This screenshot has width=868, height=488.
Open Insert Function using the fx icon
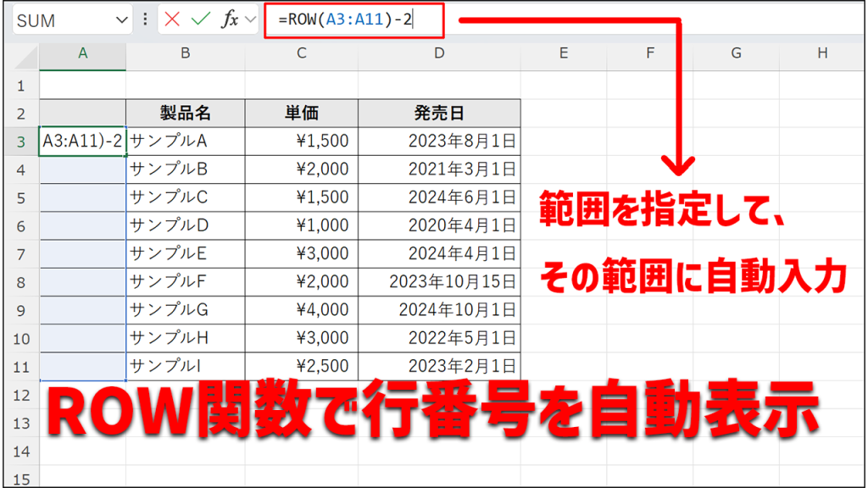click(x=231, y=18)
